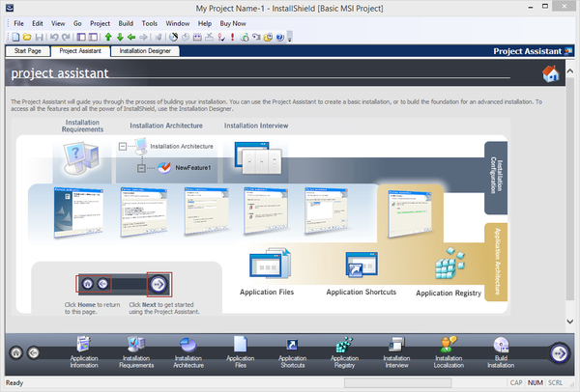580x392 pixels.
Task: Undo the last action in toolbar
Action: pyautogui.click(x=54, y=37)
